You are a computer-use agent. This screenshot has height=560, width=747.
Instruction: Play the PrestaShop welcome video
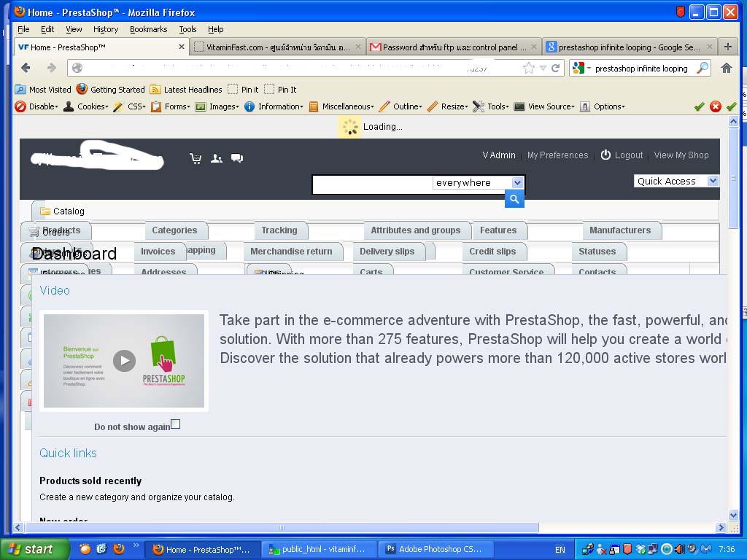click(124, 361)
